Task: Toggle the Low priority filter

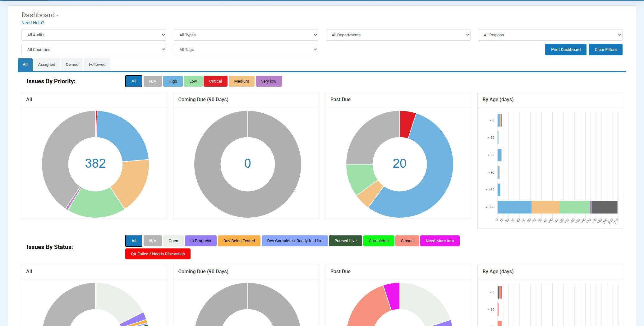Action: click(193, 81)
